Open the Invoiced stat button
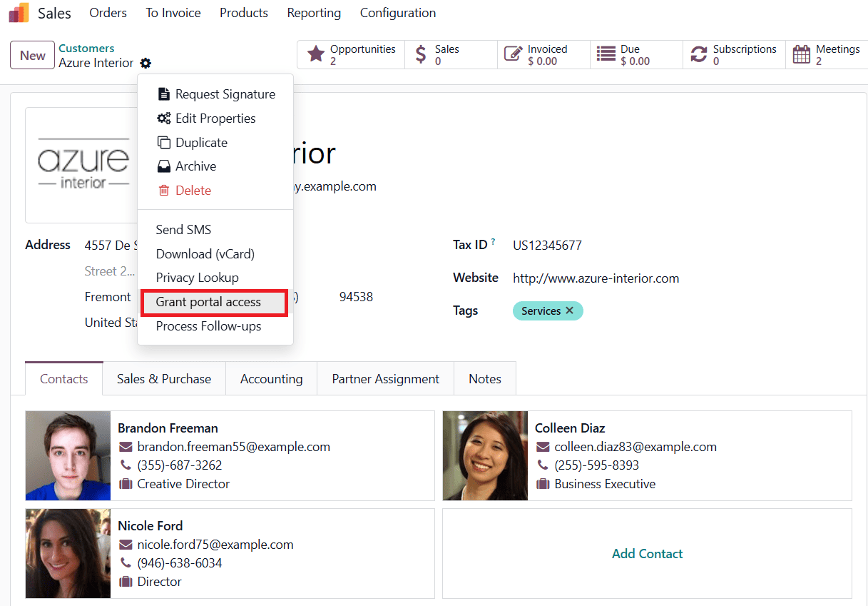This screenshot has height=606, width=868. (x=543, y=55)
